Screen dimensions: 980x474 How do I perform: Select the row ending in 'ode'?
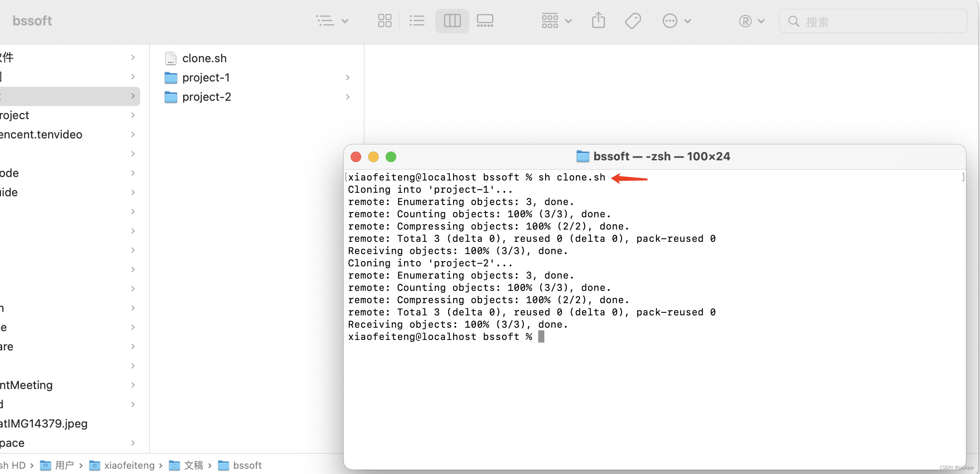pos(69,173)
